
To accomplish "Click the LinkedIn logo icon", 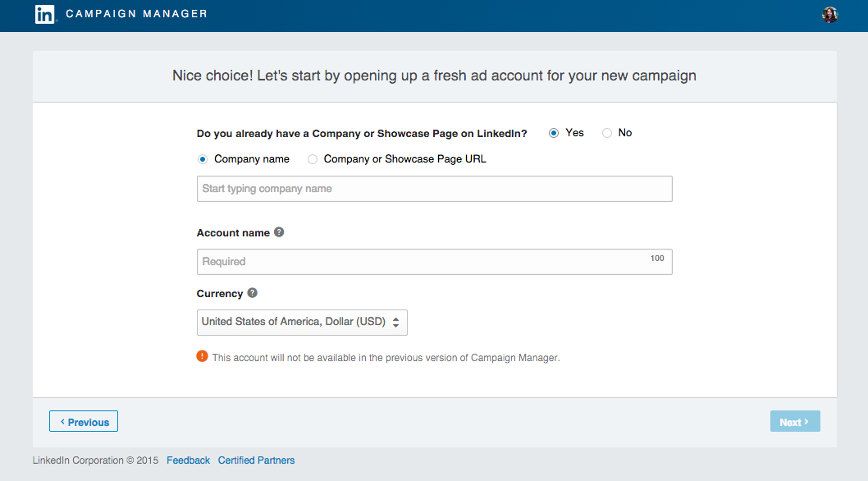I will coord(44,14).
